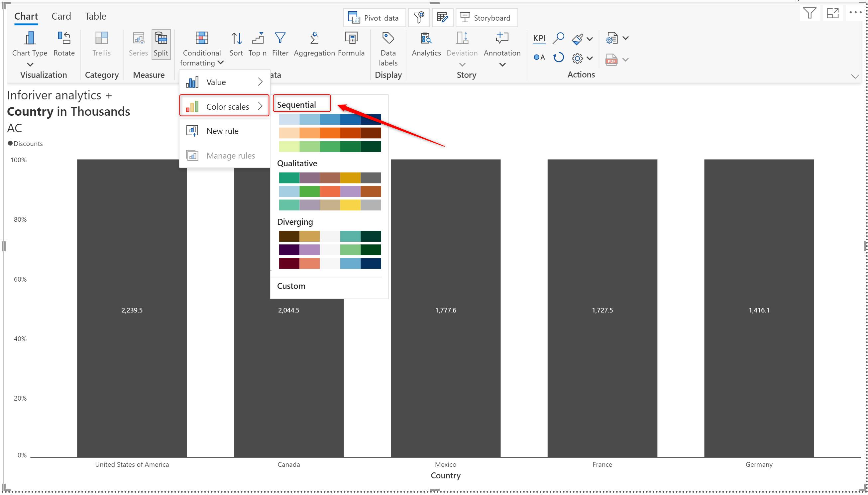Click the Aggregation sigma icon
868x495 pixels.
[x=314, y=39]
